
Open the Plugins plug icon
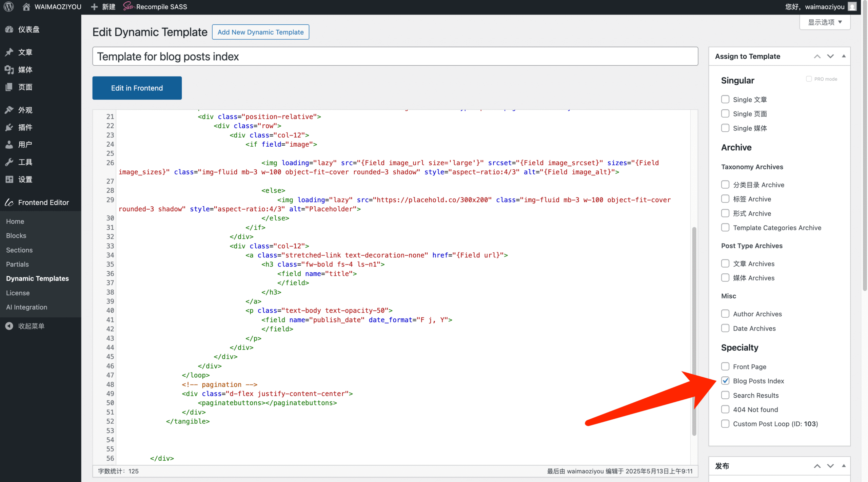pos(9,127)
